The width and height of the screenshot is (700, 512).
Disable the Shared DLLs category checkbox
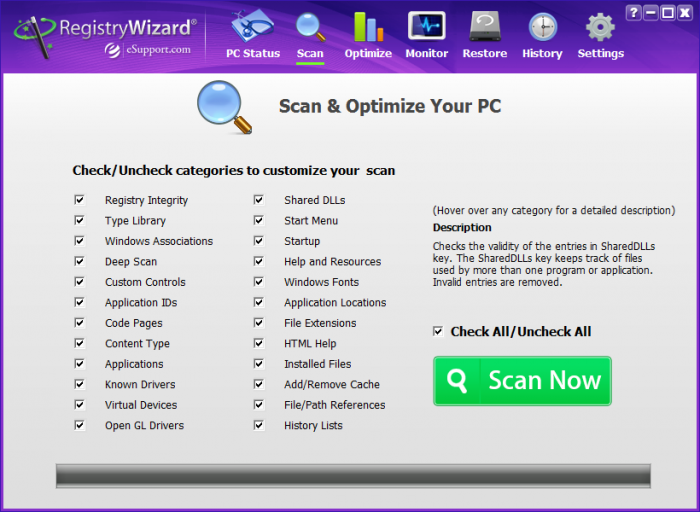pyautogui.click(x=259, y=200)
